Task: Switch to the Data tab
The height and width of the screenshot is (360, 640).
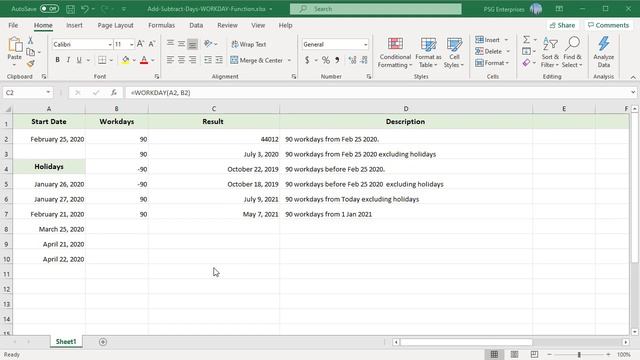Action: click(x=196, y=25)
